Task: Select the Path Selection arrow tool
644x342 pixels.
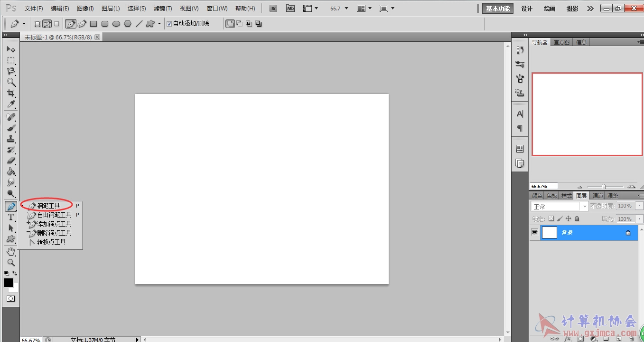Action: tap(11, 228)
